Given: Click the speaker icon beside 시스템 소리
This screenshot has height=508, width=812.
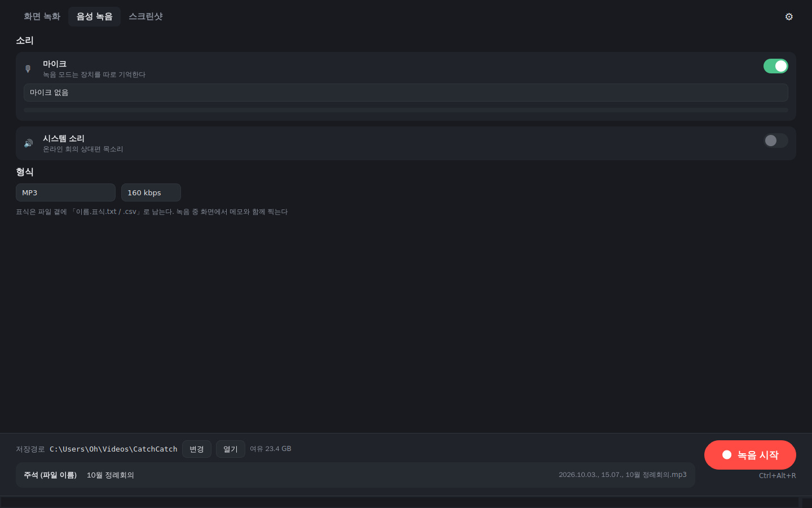Looking at the screenshot, I should [x=28, y=143].
